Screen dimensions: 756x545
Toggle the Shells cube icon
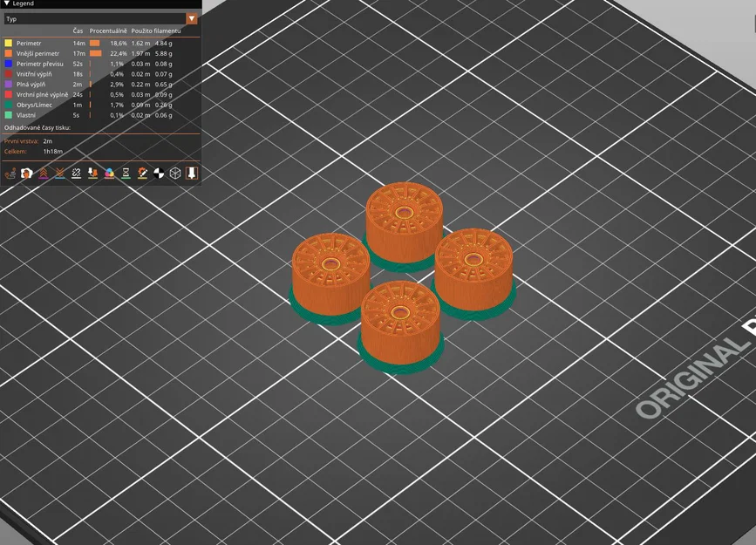[175, 173]
